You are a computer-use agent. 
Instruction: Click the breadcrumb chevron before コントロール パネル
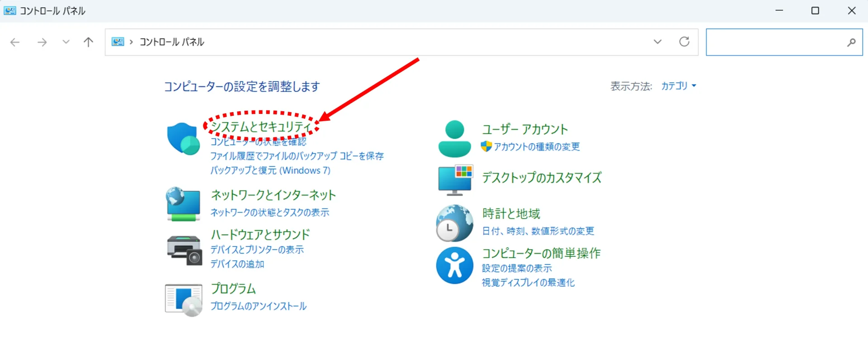[x=132, y=42]
